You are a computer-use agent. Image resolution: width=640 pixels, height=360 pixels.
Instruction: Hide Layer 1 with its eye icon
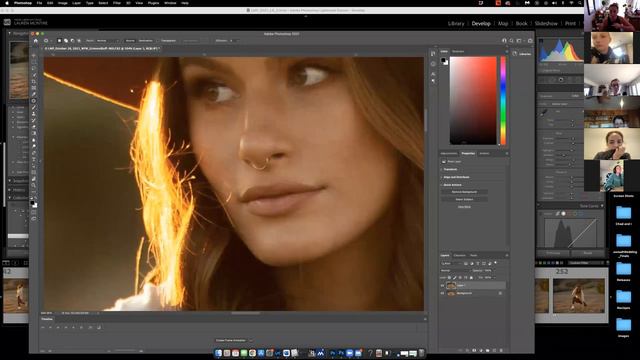[x=442, y=285]
